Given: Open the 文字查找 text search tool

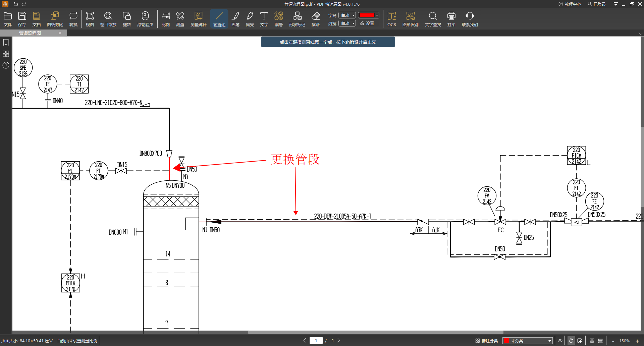Looking at the screenshot, I should click(433, 19).
